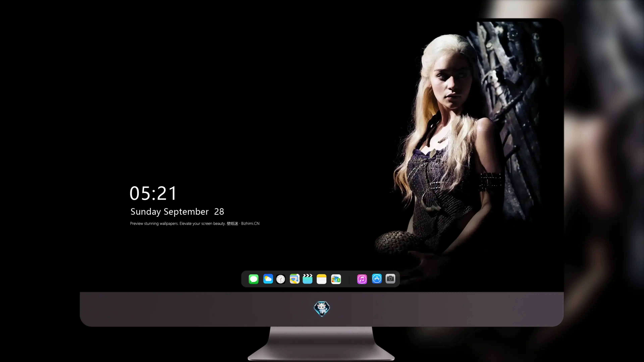The height and width of the screenshot is (362, 644).
Task: Open the green Messages app in the dock
Action: 254,279
